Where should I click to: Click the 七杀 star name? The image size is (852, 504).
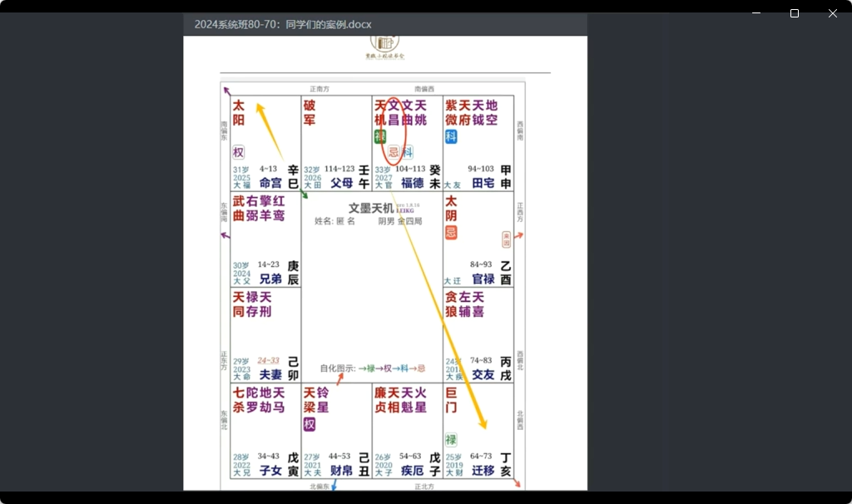(x=239, y=400)
